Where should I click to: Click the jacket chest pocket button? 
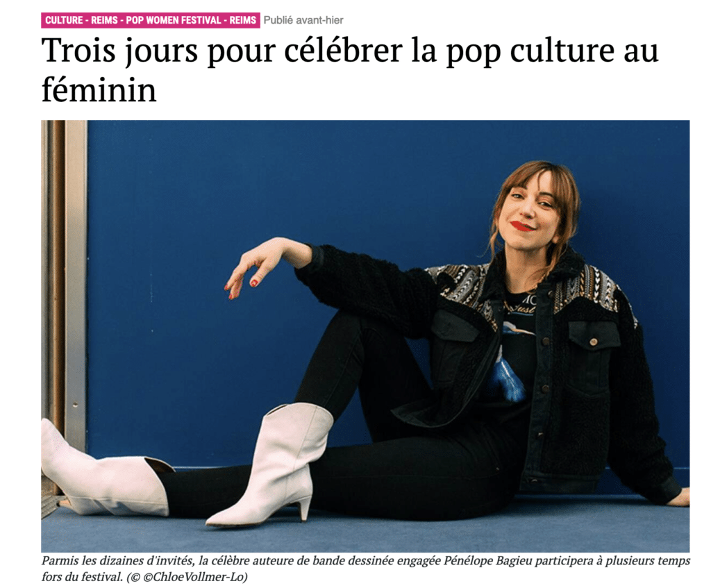(x=593, y=341)
